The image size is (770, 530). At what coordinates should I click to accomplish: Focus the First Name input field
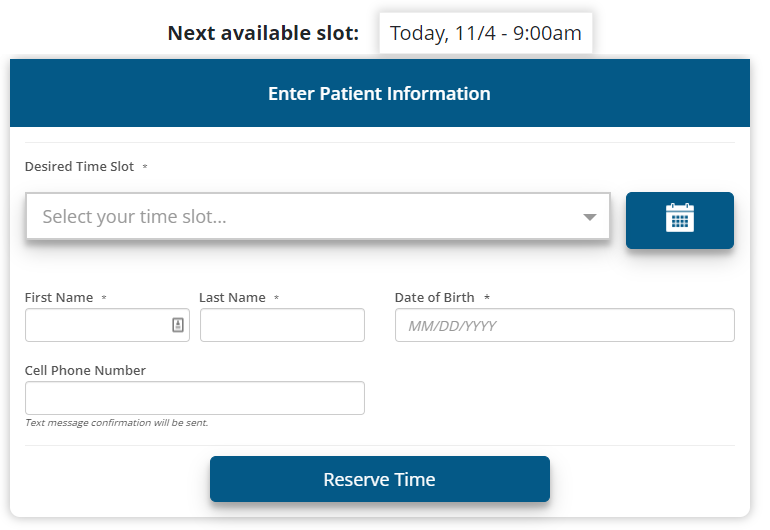pos(95,325)
